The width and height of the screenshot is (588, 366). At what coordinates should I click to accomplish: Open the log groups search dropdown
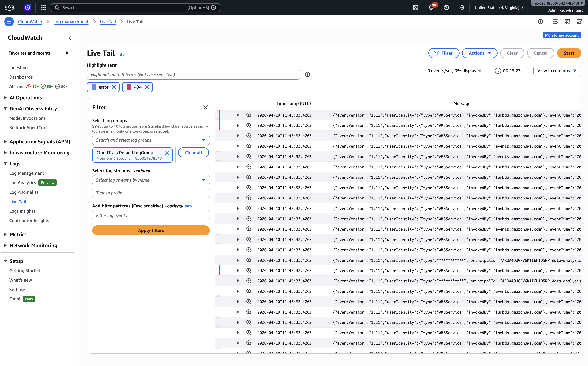151,140
